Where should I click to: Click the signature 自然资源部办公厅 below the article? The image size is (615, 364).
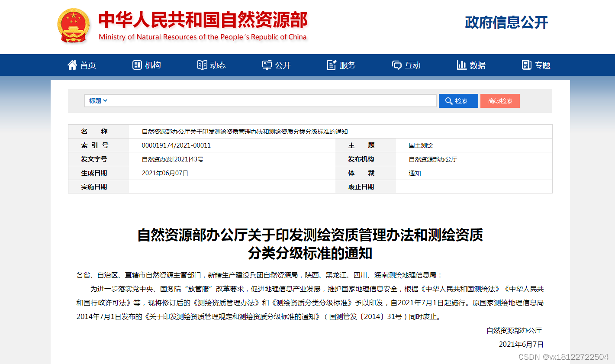514,331
